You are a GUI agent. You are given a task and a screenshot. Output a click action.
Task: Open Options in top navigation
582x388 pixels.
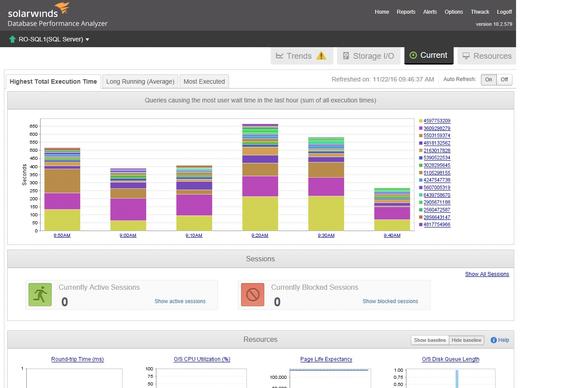pyautogui.click(x=454, y=12)
